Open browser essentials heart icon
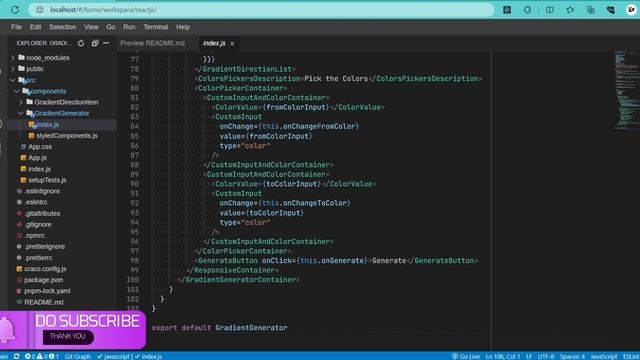640x360 pixels. (x=611, y=9)
